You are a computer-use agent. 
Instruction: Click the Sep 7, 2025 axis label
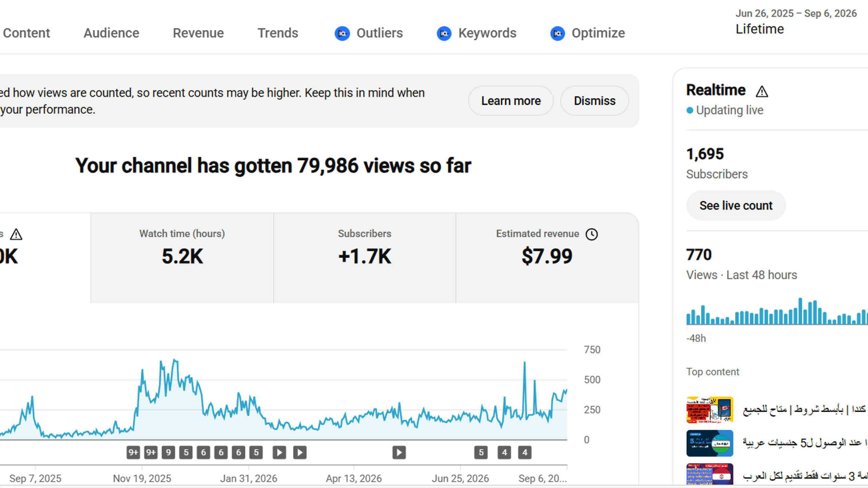click(35, 479)
